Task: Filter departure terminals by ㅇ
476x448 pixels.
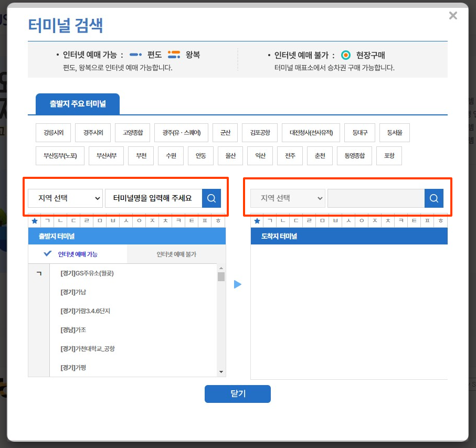Action: 139,221
